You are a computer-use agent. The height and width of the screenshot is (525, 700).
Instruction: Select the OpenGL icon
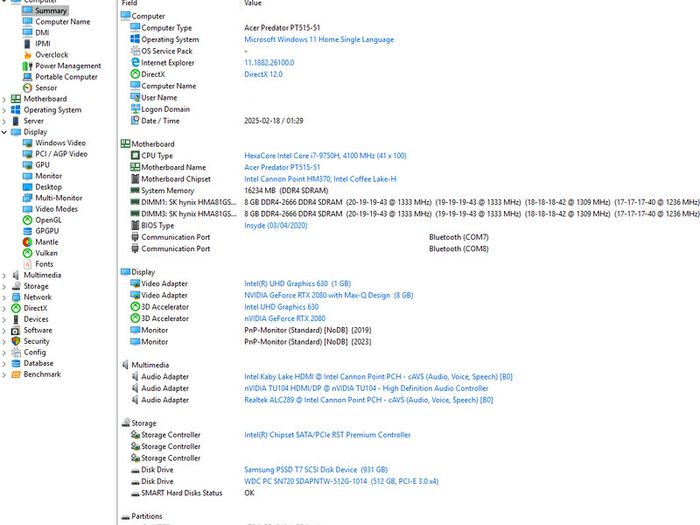tap(28, 220)
